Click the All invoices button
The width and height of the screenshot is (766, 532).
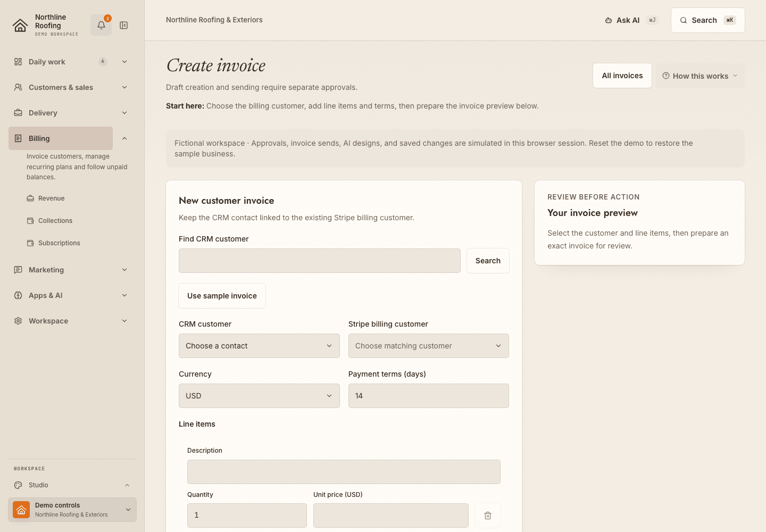tap(622, 76)
